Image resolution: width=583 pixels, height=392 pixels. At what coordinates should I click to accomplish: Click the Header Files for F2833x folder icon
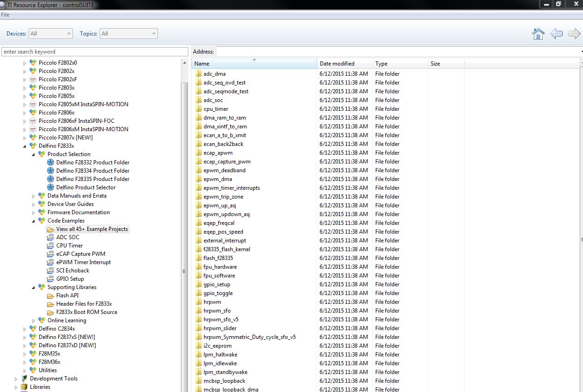51,304
